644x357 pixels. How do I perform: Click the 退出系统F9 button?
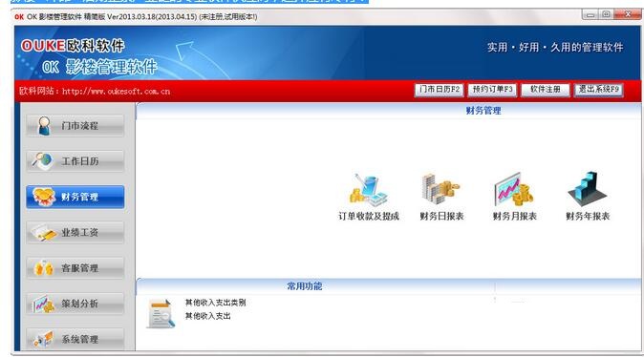[598, 90]
